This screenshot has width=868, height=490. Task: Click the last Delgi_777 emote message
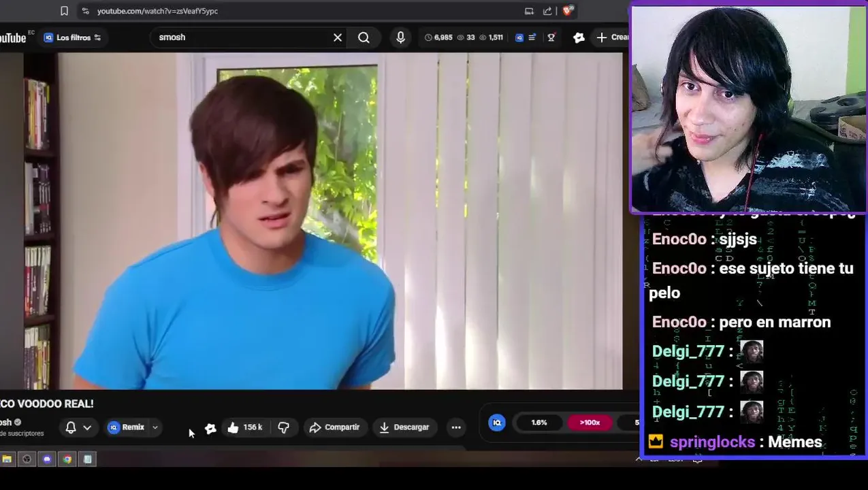coord(707,412)
